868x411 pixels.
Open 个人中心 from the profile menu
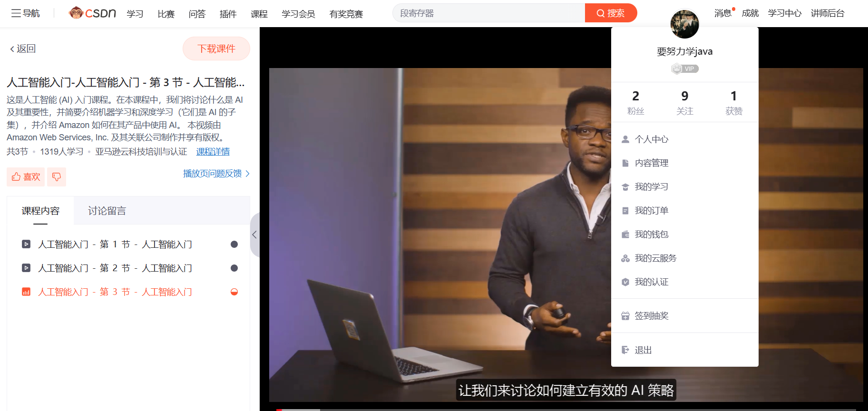[684, 139]
